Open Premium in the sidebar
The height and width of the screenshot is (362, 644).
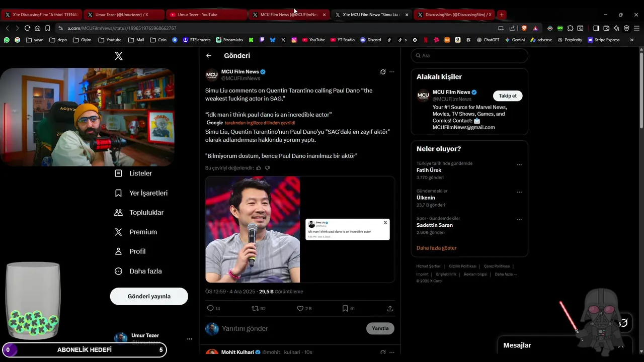pyautogui.click(x=136, y=232)
